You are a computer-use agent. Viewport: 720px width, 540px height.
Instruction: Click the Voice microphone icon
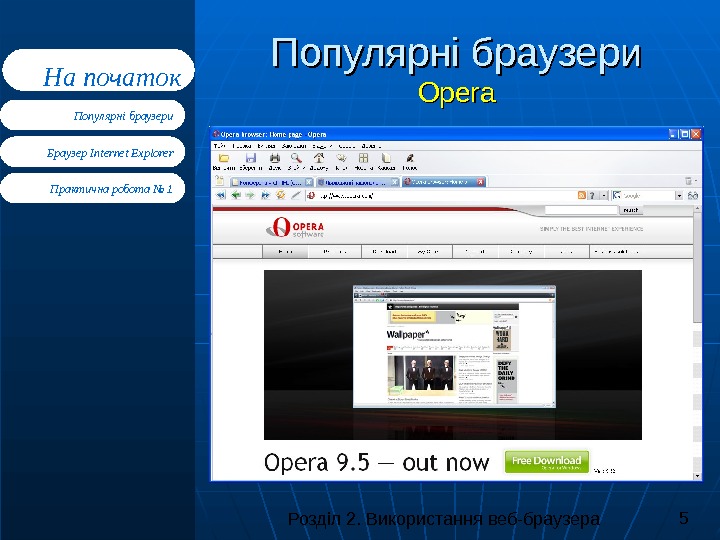(x=410, y=158)
